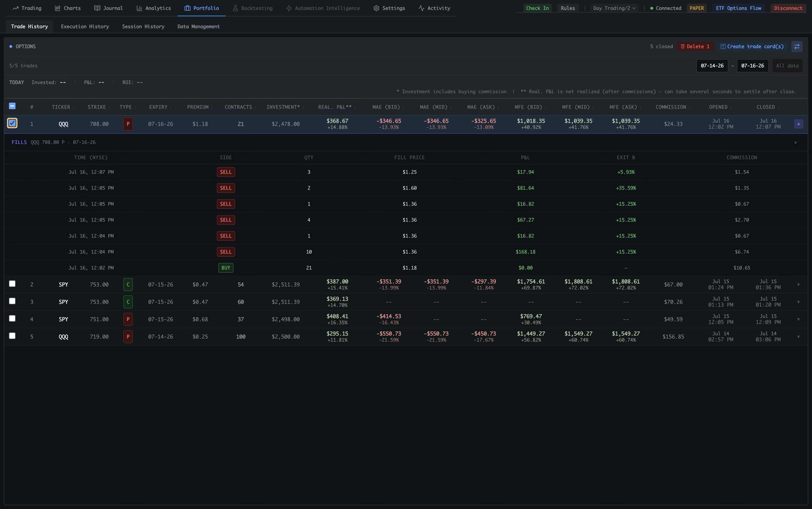
Task: Open the Data Management sub-tab
Action: pyautogui.click(x=199, y=26)
